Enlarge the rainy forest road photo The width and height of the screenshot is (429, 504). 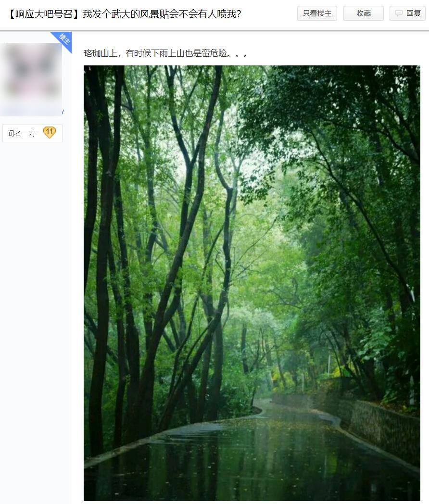pos(252,283)
